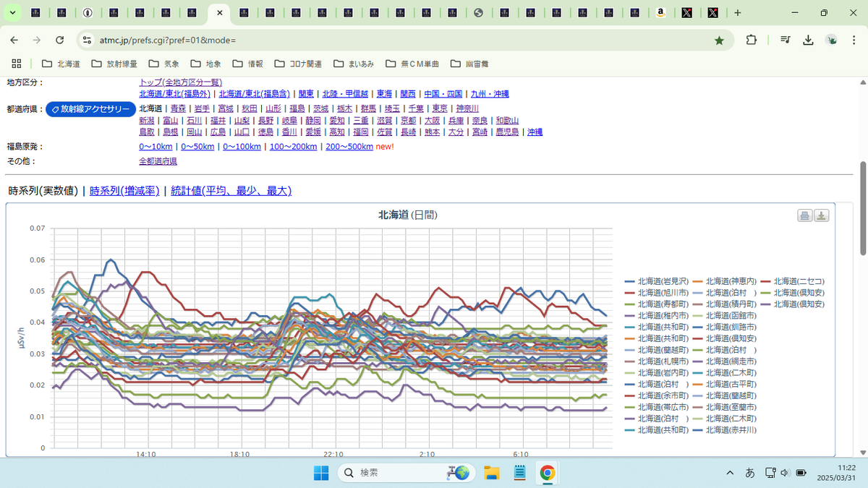Click the chart download icon
The image size is (868, 488).
tap(821, 215)
